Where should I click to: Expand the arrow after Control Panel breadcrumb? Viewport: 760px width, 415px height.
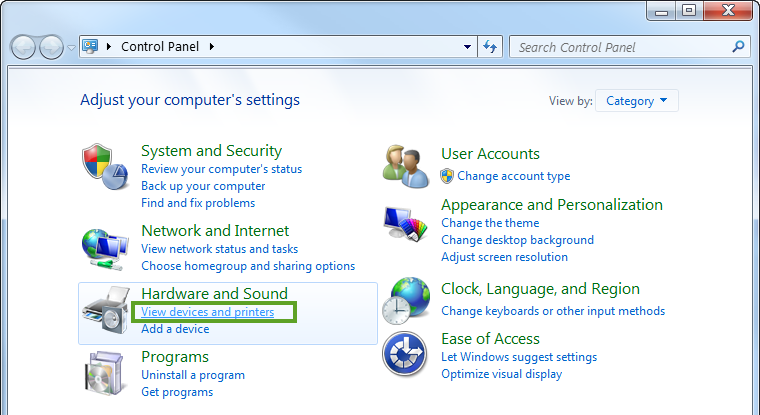pyautogui.click(x=212, y=47)
